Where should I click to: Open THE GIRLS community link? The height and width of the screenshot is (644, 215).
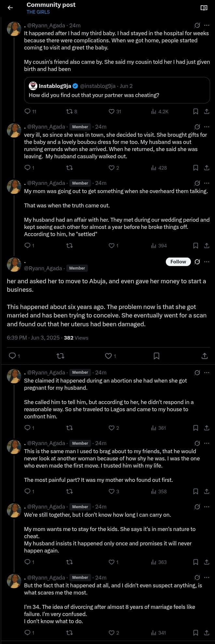click(38, 12)
